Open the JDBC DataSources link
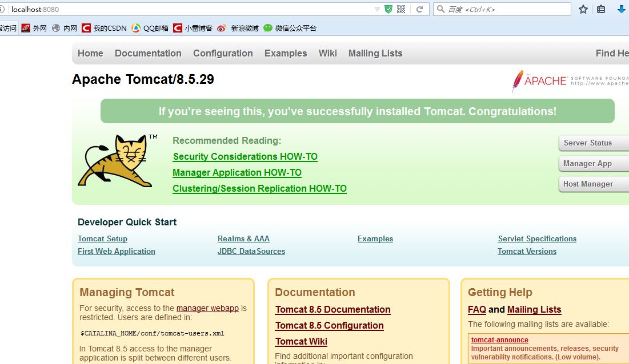Screen dimensions: 629x364 [251, 251]
